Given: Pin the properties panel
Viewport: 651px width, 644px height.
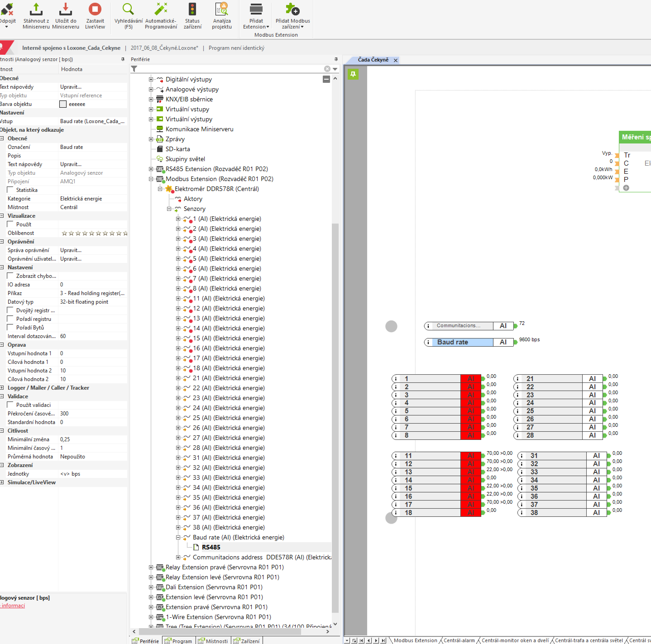Looking at the screenshot, I should click(123, 59).
